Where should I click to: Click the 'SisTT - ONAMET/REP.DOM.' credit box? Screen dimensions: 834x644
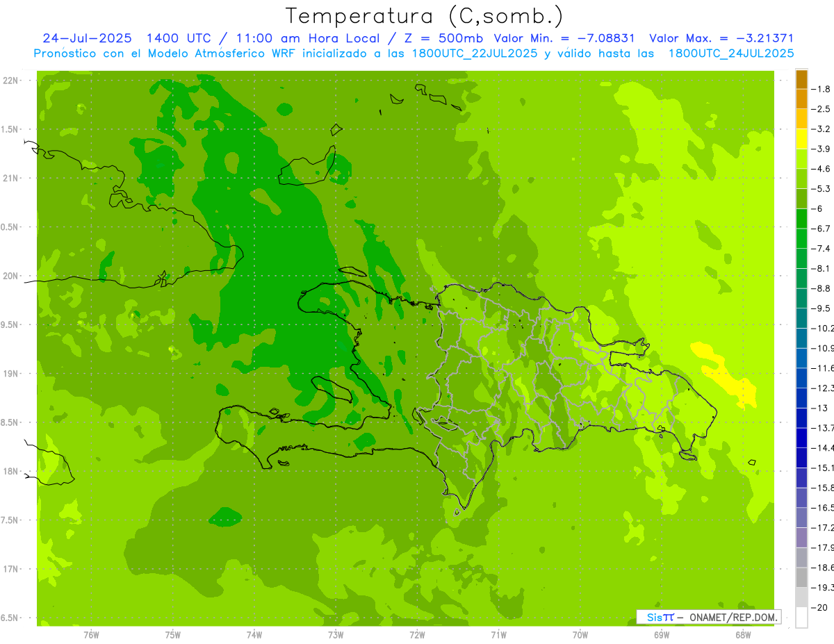click(x=709, y=616)
